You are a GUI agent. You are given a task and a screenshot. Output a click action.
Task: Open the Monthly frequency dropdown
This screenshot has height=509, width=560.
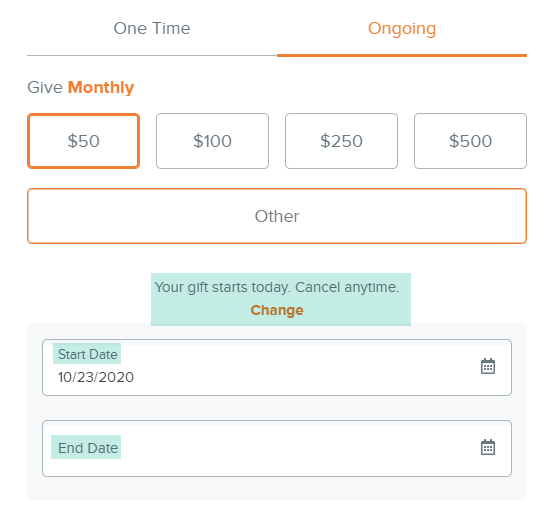101,88
